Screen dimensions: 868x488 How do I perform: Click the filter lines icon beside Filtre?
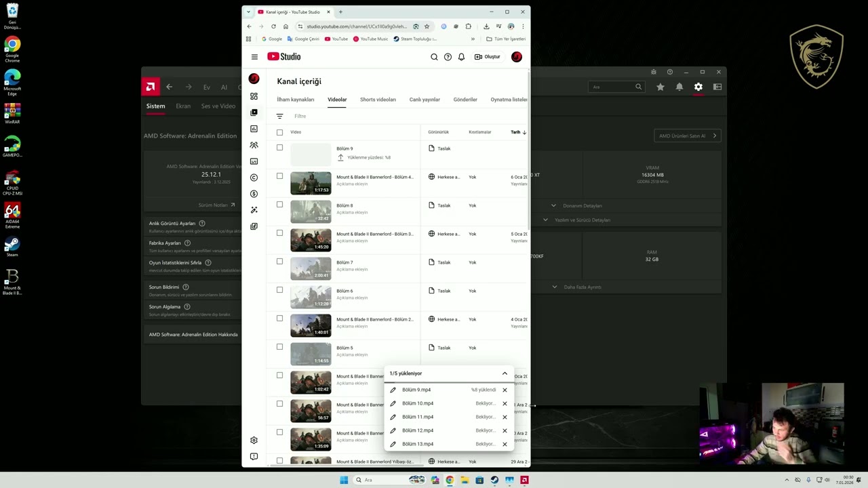point(279,116)
